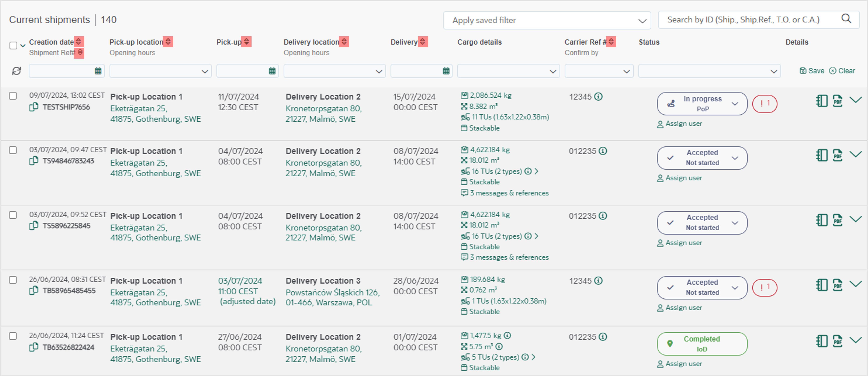Expand details row for TESTSHIP7656

[855, 100]
